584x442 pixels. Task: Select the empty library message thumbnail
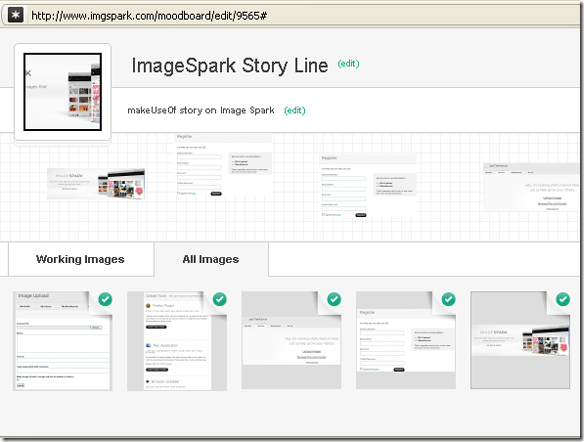291,340
